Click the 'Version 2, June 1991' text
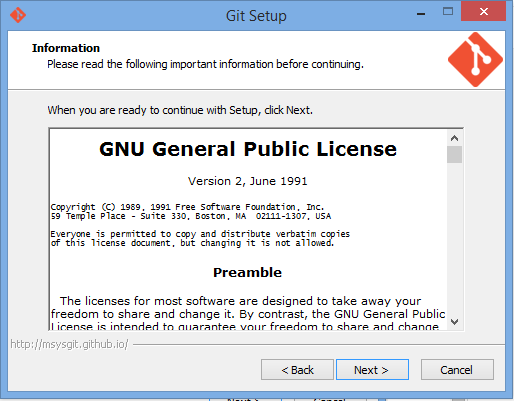This screenshot has width=514, height=401. click(248, 181)
